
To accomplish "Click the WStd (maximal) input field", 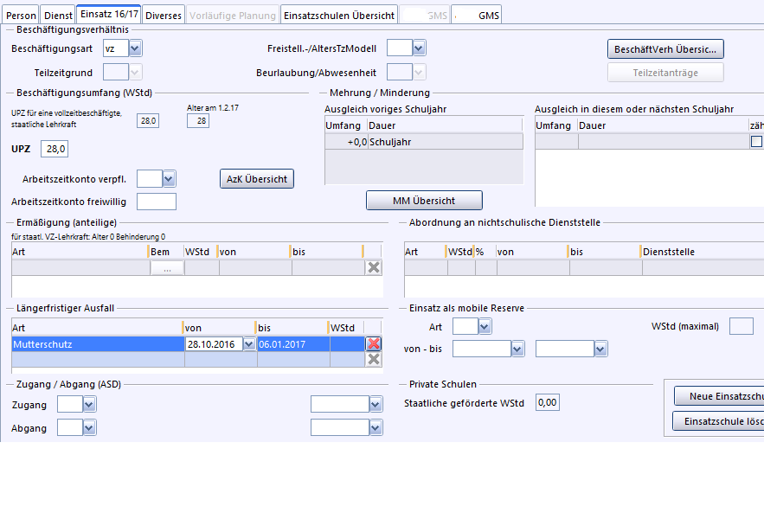I will point(742,326).
